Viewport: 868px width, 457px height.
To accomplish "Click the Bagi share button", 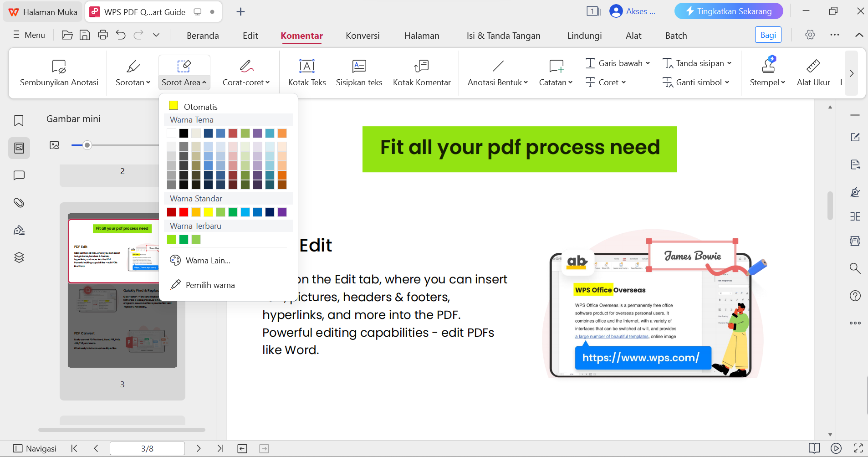I will pos(768,35).
